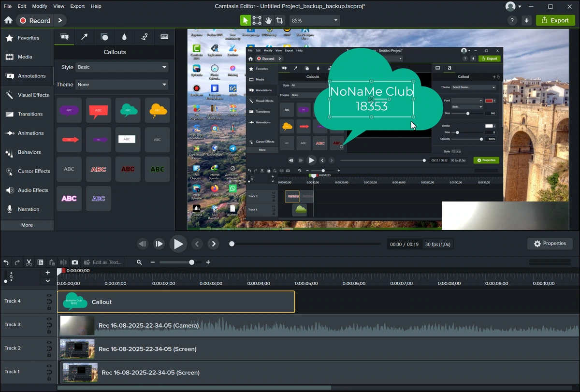The image size is (580, 392).
Task: Click the timeline zoom slider handle
Action: 192,262
